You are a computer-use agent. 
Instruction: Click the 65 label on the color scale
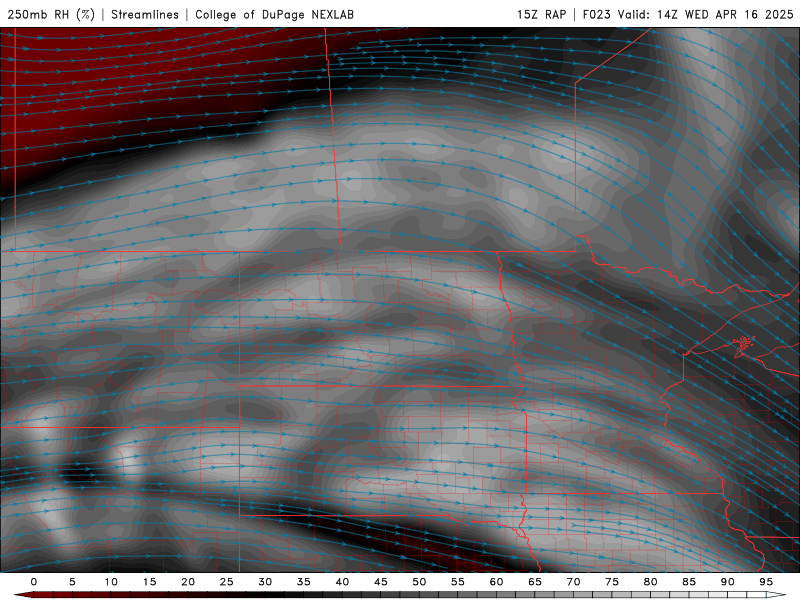tap(534, 582)
